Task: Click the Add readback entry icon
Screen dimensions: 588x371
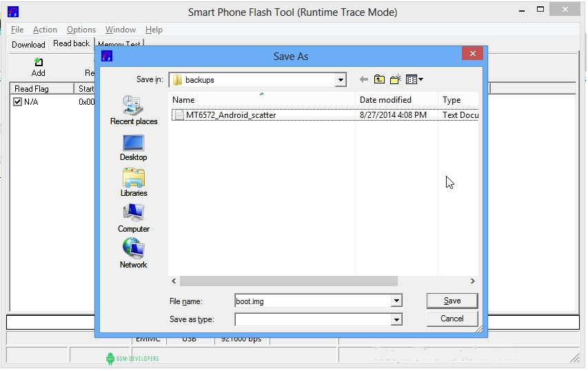Action: click(x=38, y=62)
